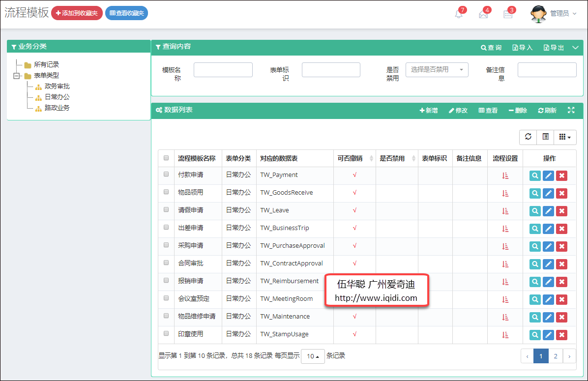Screen dimensions: 588x381
Task: Select 政务审批 in the category tree
Action: tap(57, 86)
